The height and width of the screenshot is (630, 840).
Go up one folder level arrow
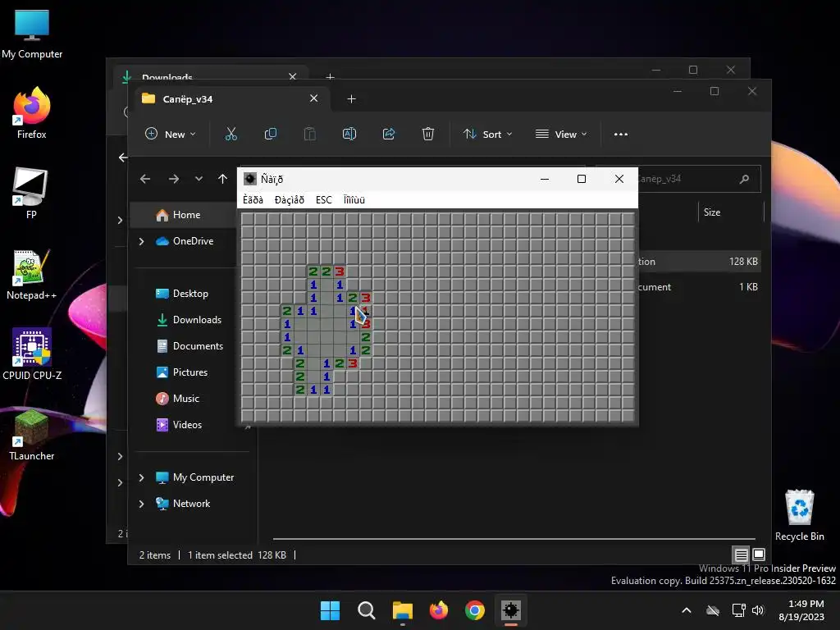point(222,179)
